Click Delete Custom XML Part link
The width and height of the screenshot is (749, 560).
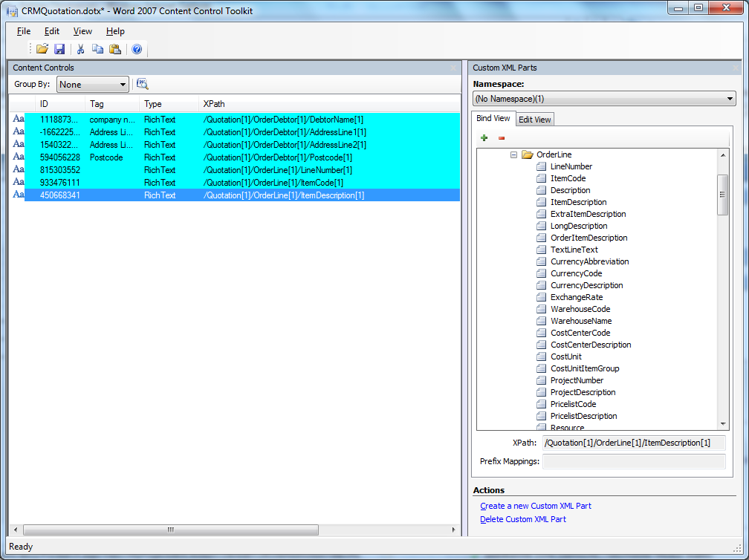point(523,519)
